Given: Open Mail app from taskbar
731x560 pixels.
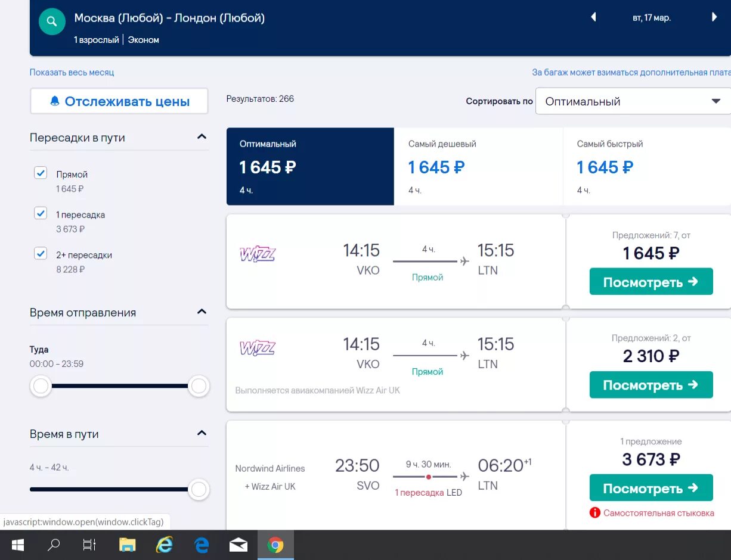Looking at the screenshot, I should tap(238, 545).
